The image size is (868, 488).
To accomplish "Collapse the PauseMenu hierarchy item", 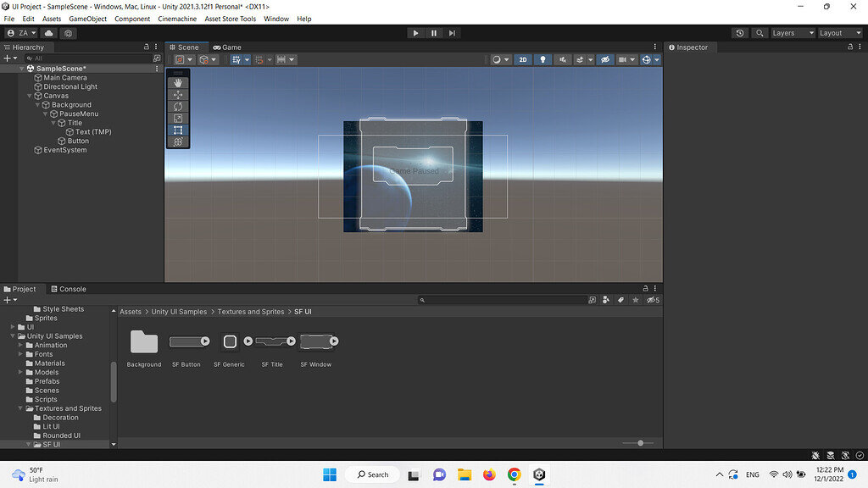I will click(x=46, y=114).
